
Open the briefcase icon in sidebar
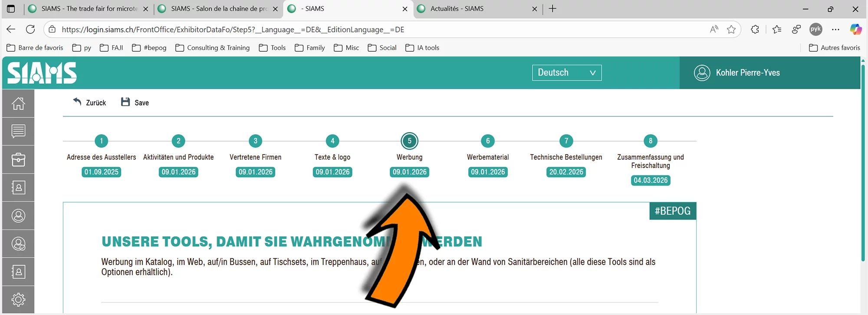coord(18,160)
